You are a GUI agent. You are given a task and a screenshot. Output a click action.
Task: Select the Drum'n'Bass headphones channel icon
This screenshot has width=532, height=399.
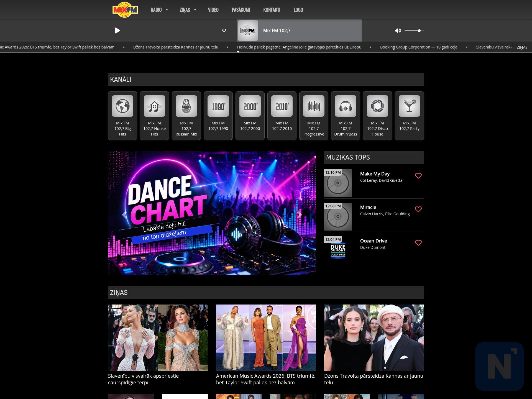click(346, 106)
